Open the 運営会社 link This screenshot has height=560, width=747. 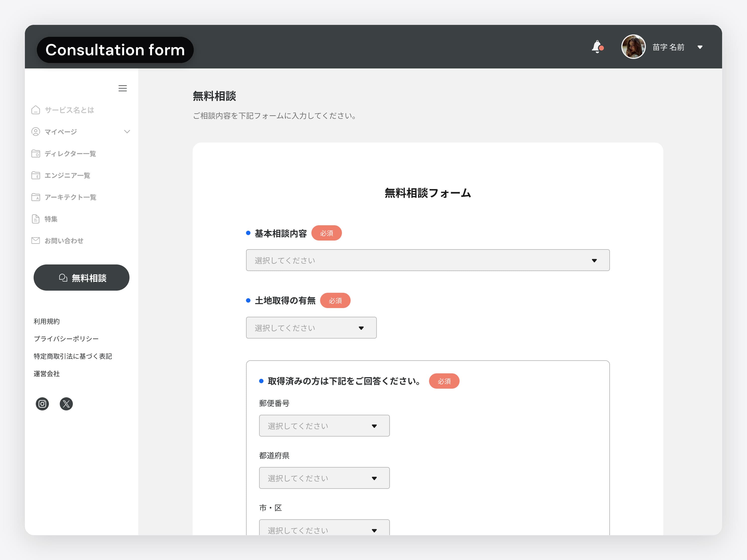click(x=47, y=374)
